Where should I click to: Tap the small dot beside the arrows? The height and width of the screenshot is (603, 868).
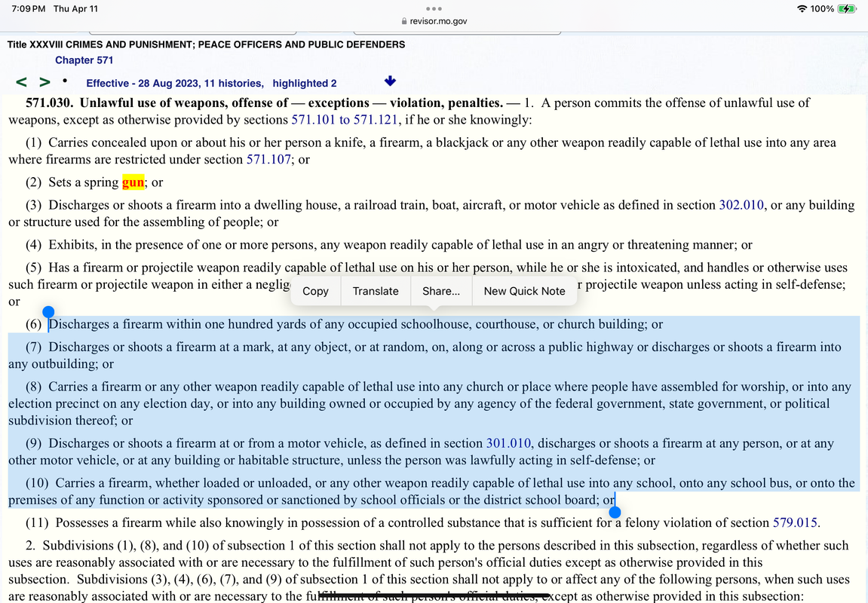click(x=65, y=81)
